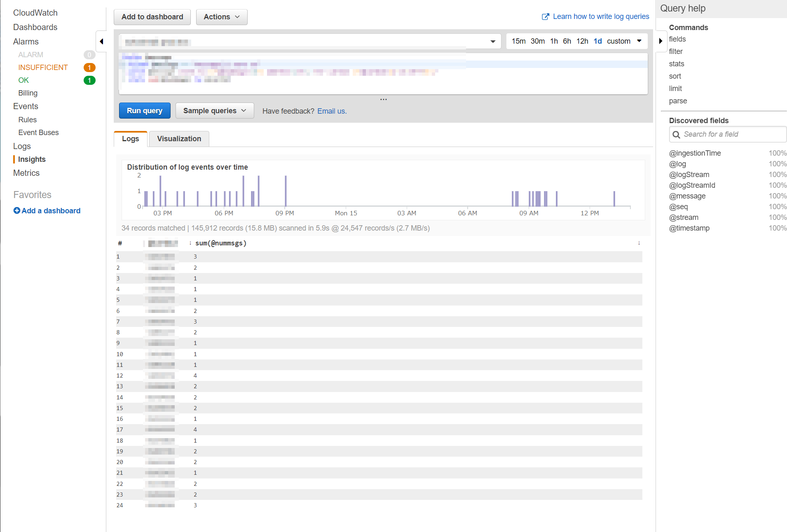
Task: Open Billing alarms in the sidebar
Action: click(28, 93)
